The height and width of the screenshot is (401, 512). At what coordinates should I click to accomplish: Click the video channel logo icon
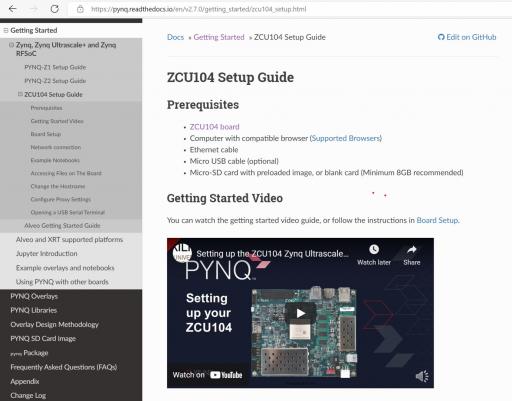(182, 252)
